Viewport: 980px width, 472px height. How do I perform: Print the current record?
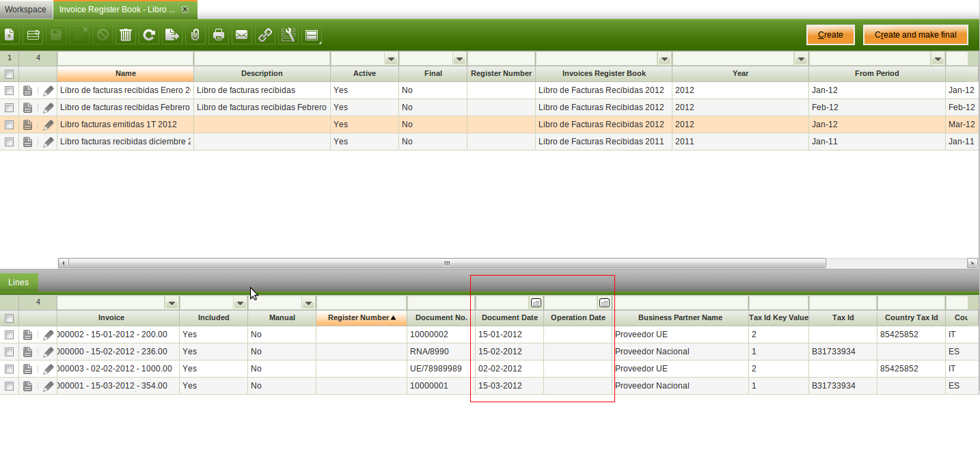click(x=219, y=35)
